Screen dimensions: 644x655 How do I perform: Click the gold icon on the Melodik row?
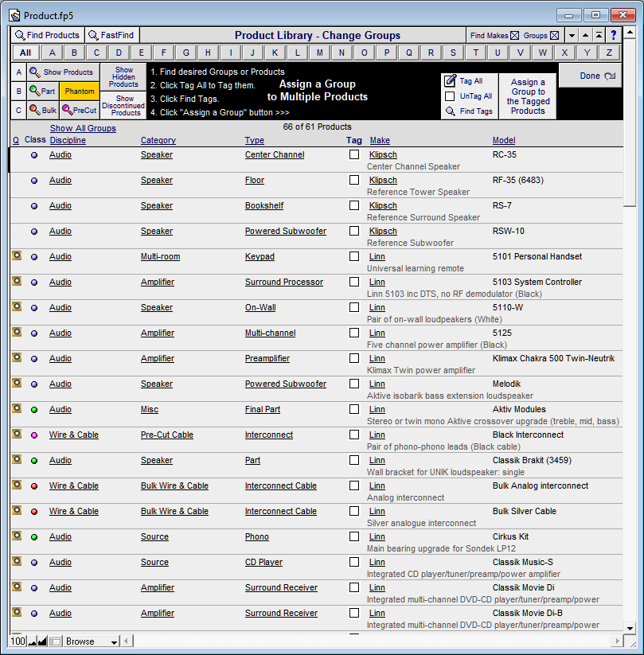[17, 383]
